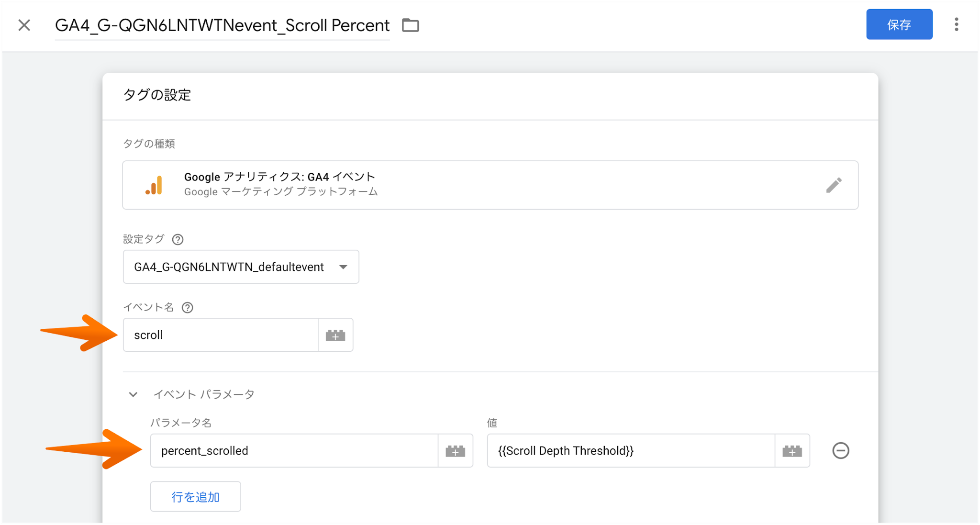Insert variable for the event name field
Viewport: 980px width, 525px height.
(335, 335)
